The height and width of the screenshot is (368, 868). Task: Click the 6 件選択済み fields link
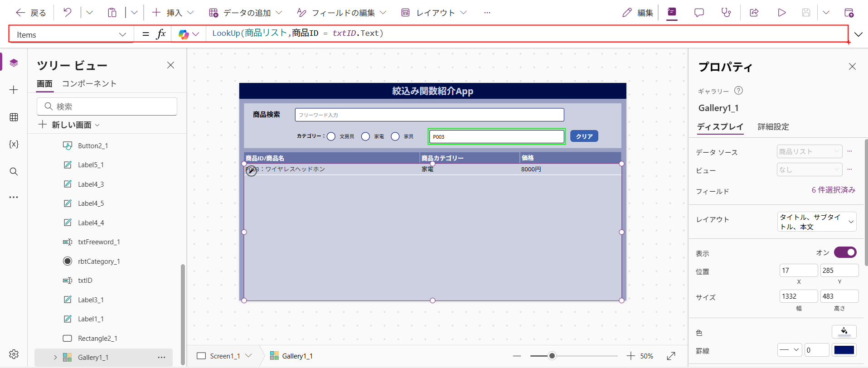pos(833,190)
